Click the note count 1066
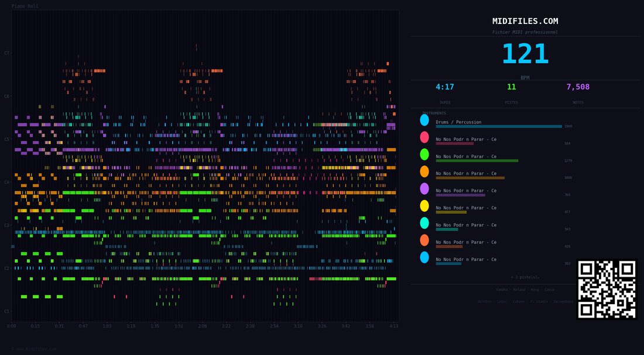 click(568, 178)
